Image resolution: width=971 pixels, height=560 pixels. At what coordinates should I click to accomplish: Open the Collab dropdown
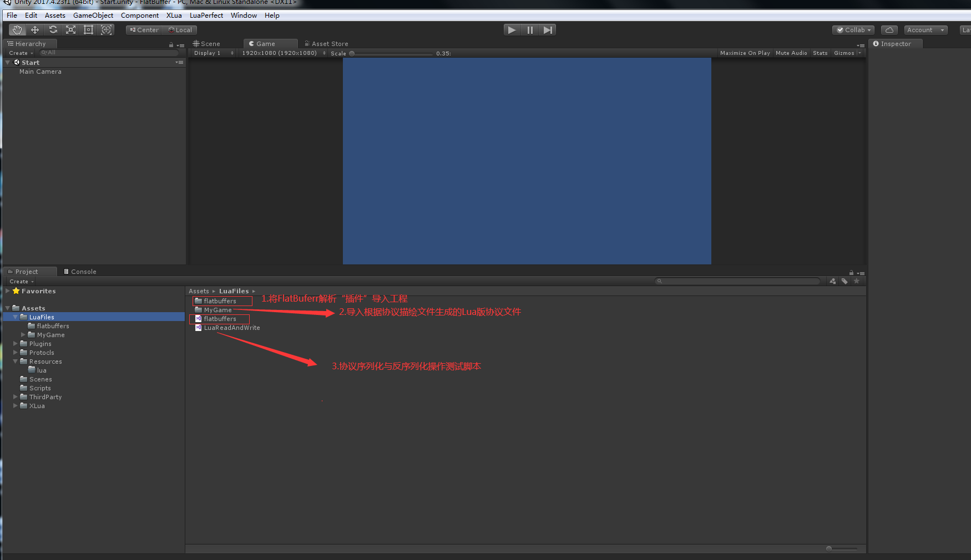tap(853, 29)
